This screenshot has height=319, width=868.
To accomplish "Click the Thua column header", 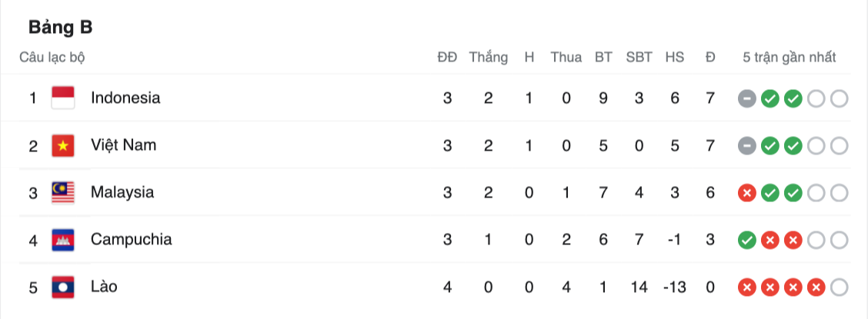I will point(566,58).
